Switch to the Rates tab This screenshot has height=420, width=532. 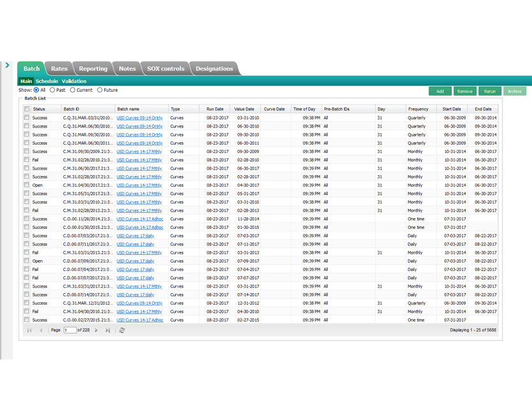59,69
